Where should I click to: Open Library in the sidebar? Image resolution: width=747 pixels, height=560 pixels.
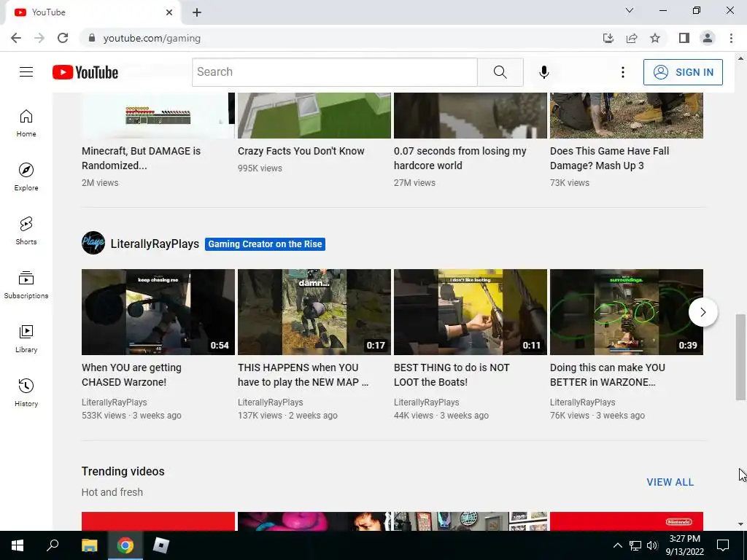(x=26, y=338)
